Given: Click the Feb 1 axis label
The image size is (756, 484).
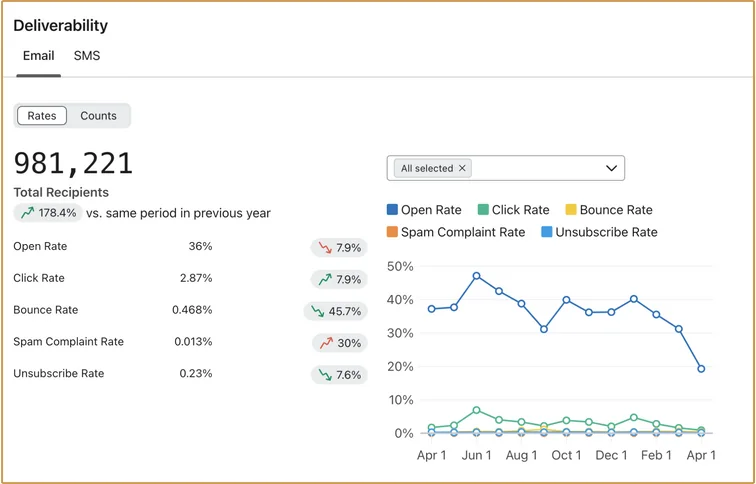Looking at the screenshot, I should coord(656,456).
